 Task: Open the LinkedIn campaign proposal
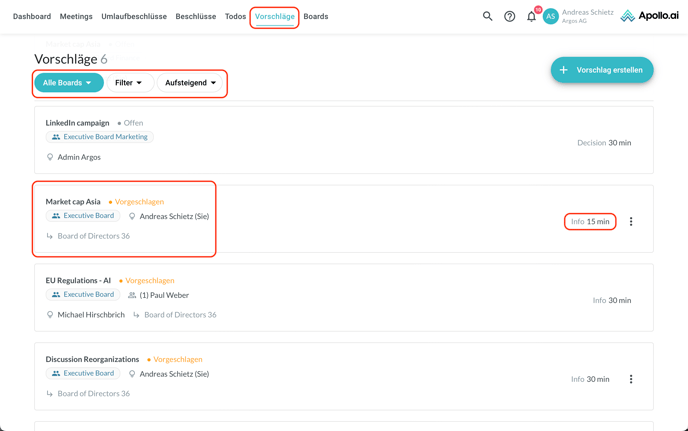point(77,123)
